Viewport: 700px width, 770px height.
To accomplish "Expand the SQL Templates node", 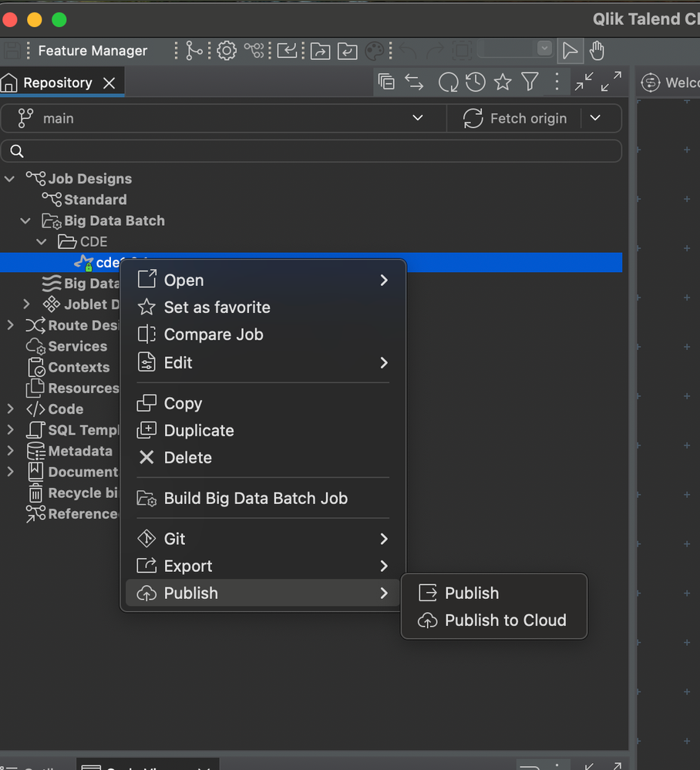I will coord(10,430).
